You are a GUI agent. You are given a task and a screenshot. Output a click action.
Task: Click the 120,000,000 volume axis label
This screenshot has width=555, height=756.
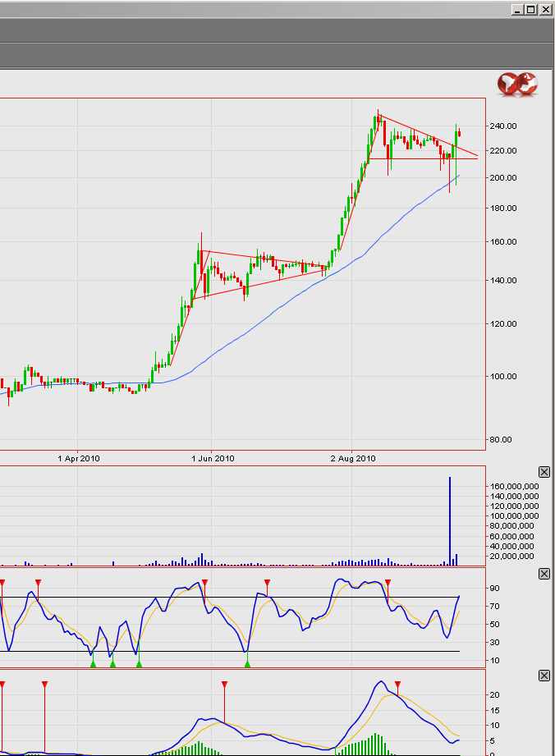pos(514,506)
